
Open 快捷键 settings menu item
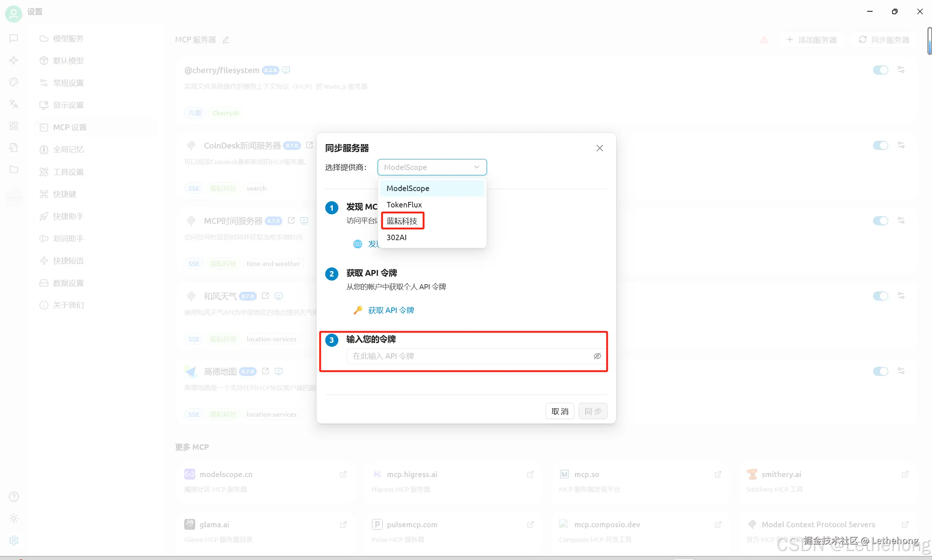pyautogui.click(x=64, y=194)
